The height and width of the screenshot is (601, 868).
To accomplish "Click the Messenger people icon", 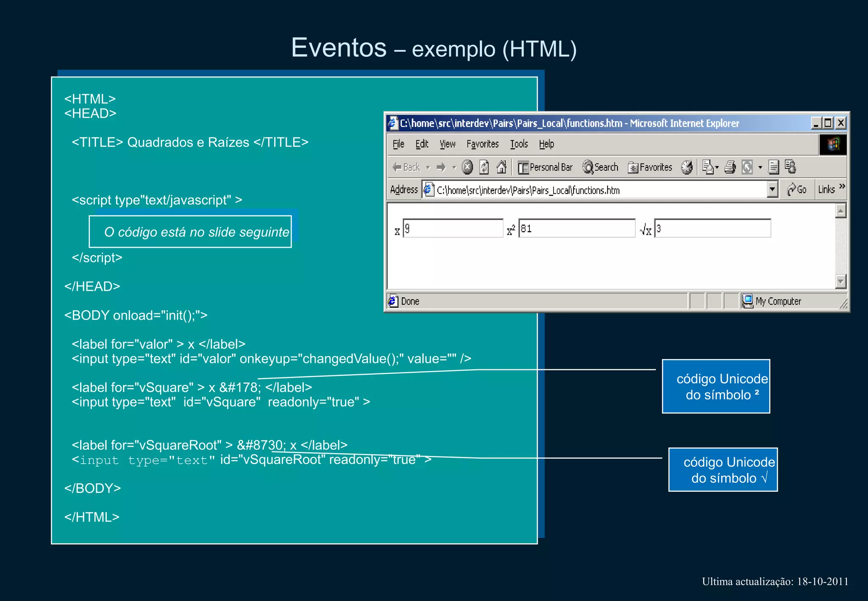I will coord(790,167).
